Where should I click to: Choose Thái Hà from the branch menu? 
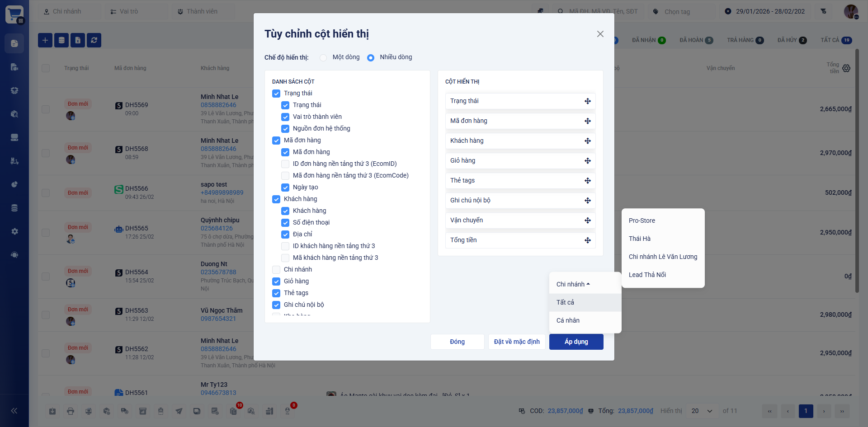(639, 239)
